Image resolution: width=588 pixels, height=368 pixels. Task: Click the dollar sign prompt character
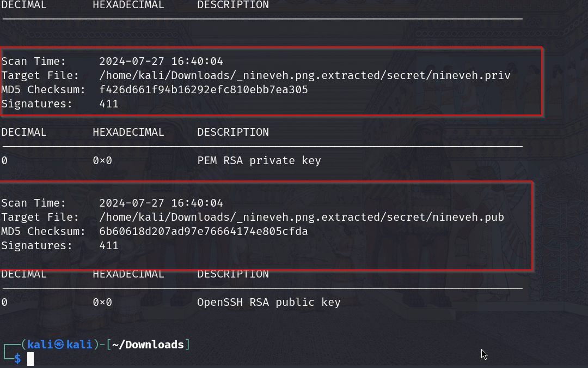click(17, 359)
